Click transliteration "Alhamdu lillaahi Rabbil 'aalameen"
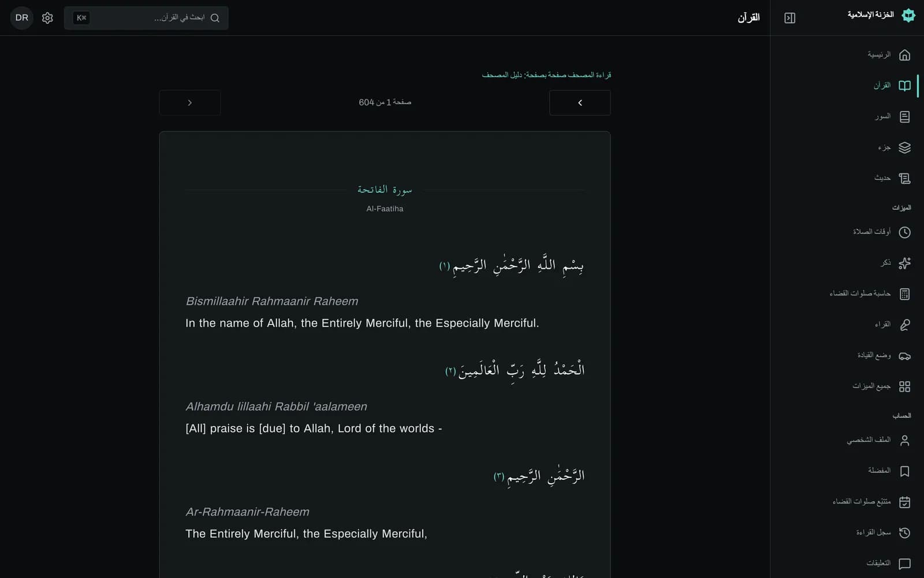Viewport: 924px width, 578px height. pos(276,406)
